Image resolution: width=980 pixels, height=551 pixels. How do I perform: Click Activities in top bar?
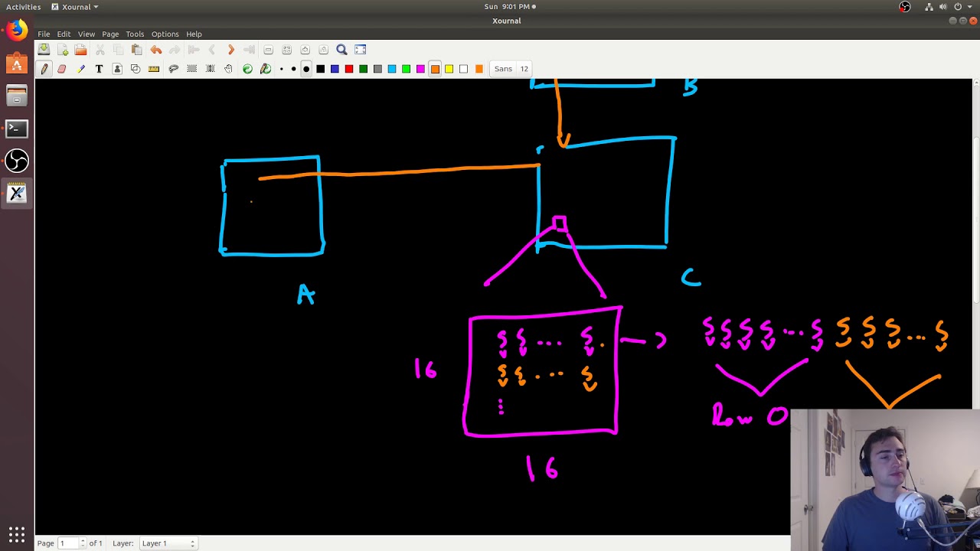click(x=23, y=7)
